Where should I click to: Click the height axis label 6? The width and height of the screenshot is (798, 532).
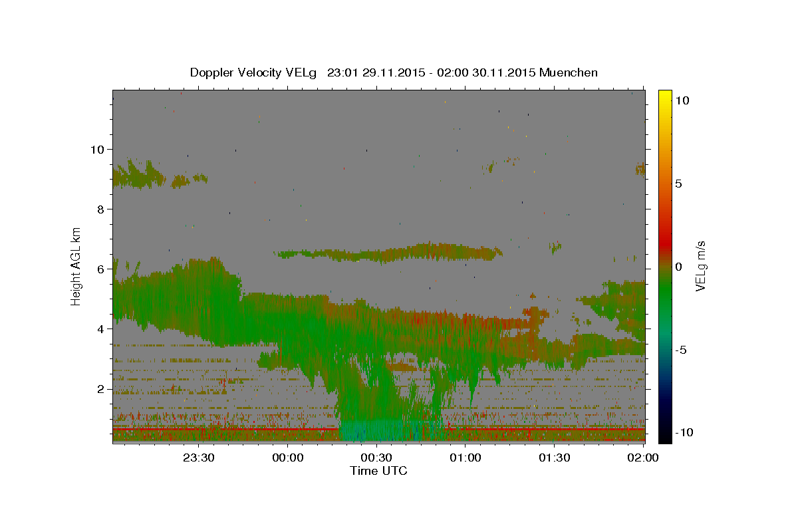point(102,269)
